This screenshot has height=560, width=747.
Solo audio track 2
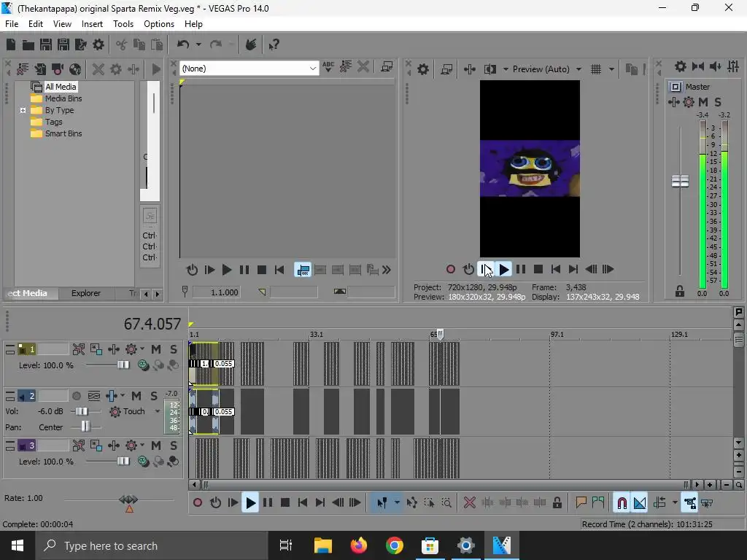[x=154, y=396]
